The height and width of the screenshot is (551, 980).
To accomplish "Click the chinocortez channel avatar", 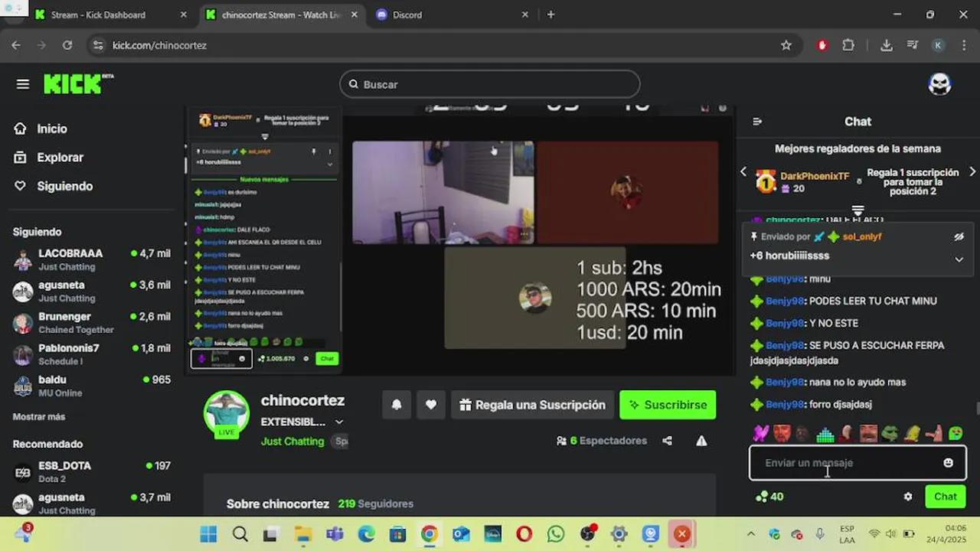I will coord(227,414).
